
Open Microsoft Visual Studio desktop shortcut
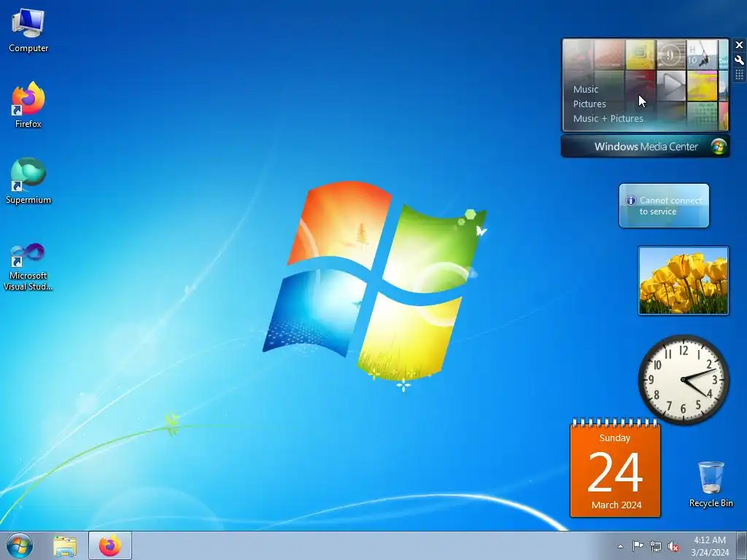(28, 267)
